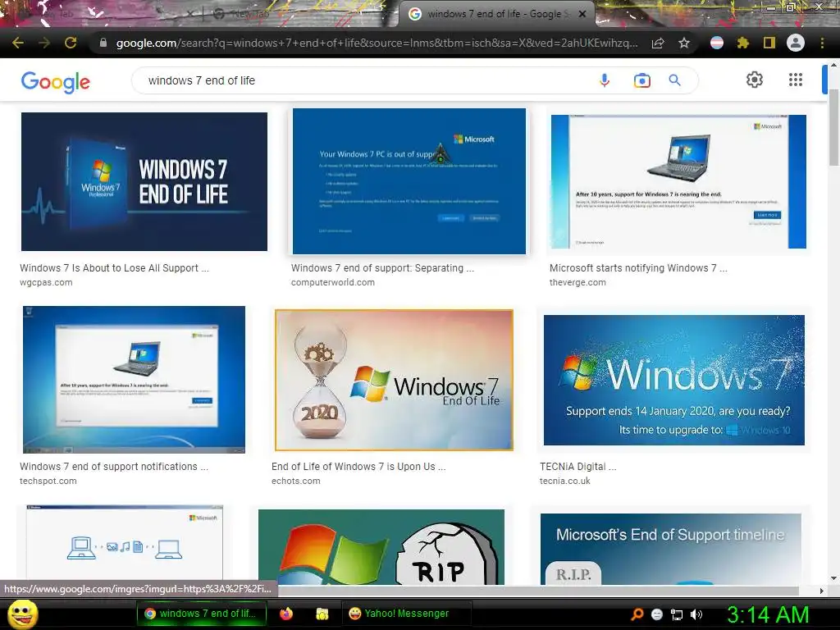840x630 pixels.
Task: Click the volume speaker tray icon
Action: click(x=696, y=614)
